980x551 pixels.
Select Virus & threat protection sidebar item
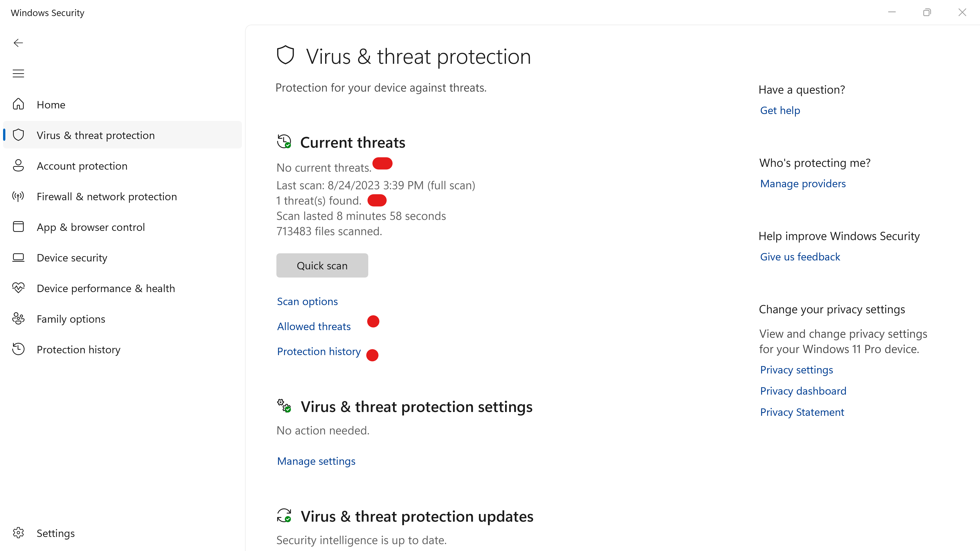(x=95, y=135)
